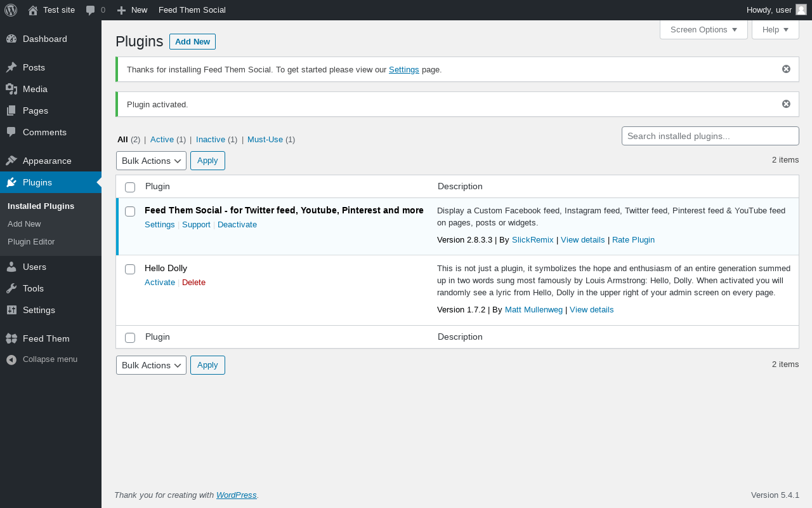This screenshot has height=508, width=812.
Task: Click the Hello Dolly plugin name
Action: click(x=166, y=269)
